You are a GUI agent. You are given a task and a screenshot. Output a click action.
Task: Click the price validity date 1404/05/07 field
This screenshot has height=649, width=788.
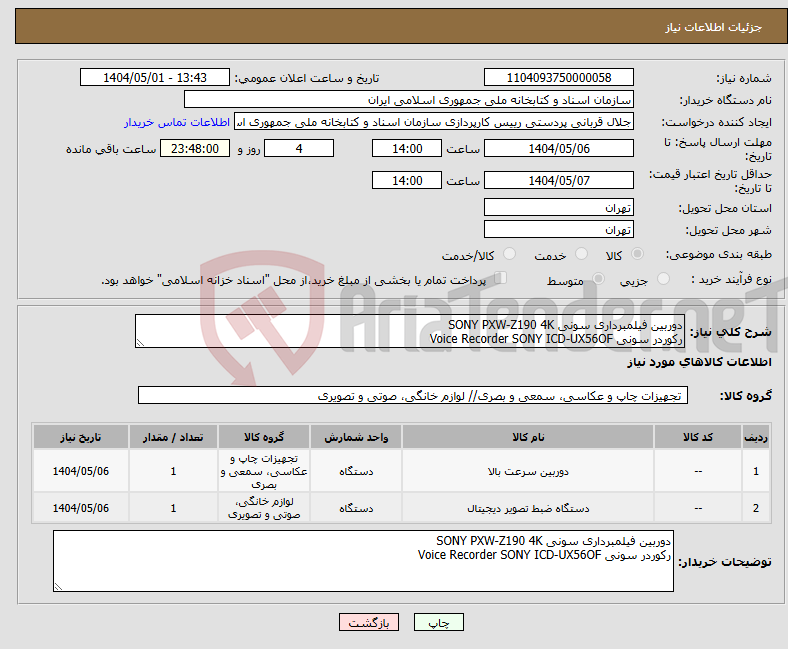[559, 180]
